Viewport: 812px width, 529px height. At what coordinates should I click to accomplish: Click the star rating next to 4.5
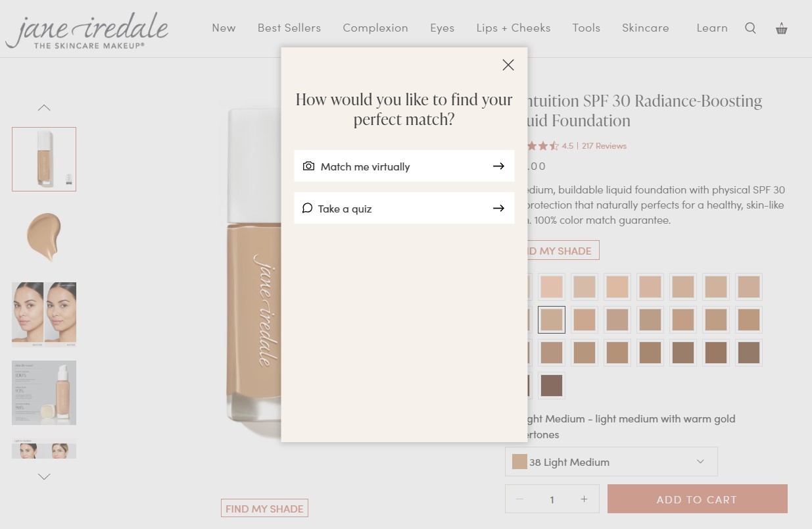tap(542, 145)
